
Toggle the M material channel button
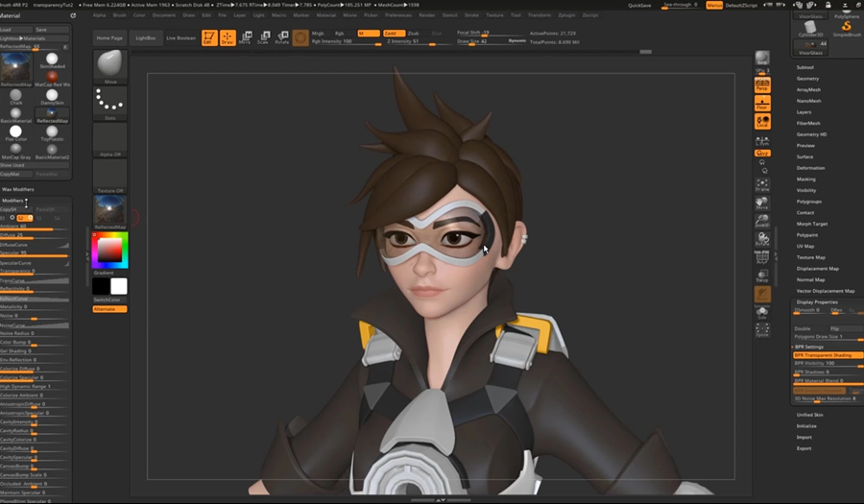coord(368,34)
